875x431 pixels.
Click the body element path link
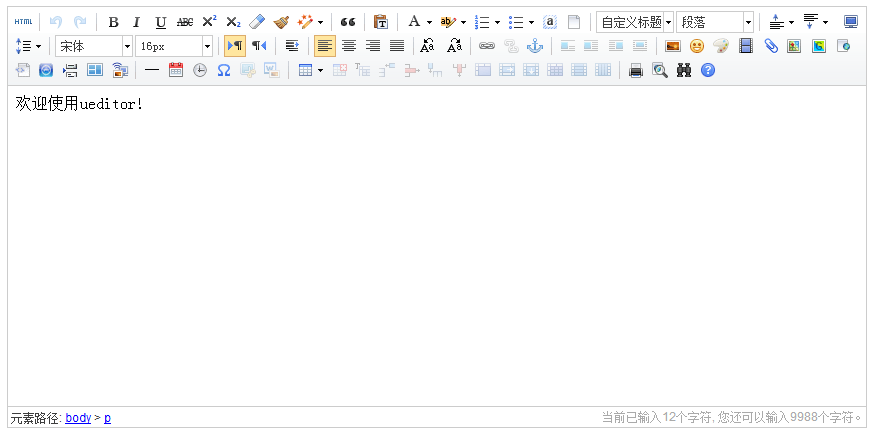tap(78, 418)
